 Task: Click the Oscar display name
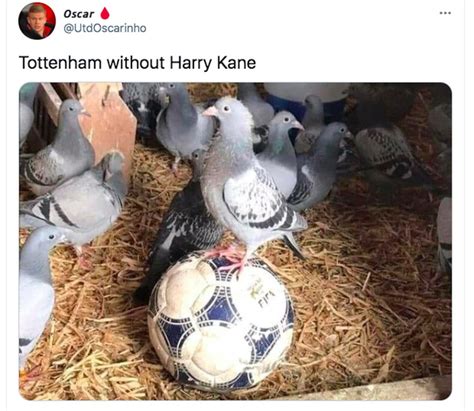[x=79, y=14]
